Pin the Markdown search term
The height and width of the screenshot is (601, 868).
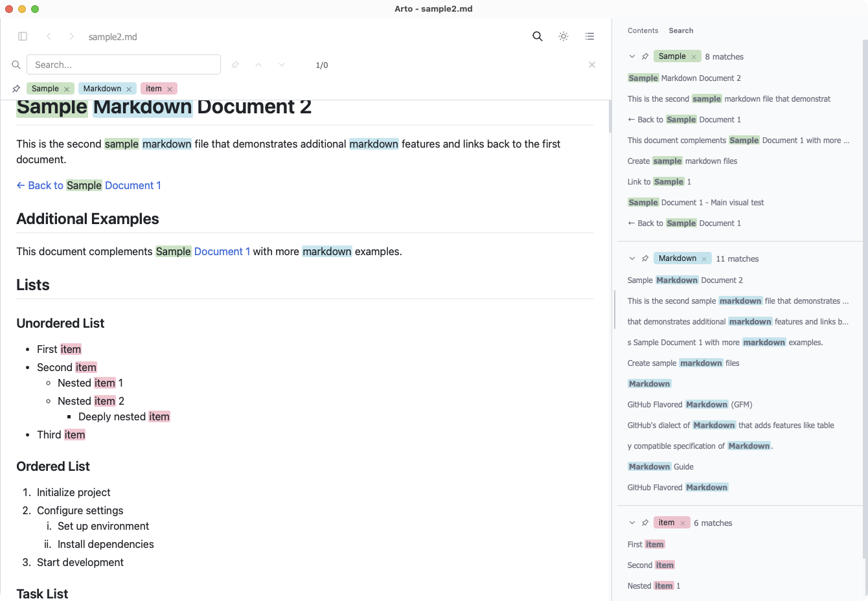645,258
